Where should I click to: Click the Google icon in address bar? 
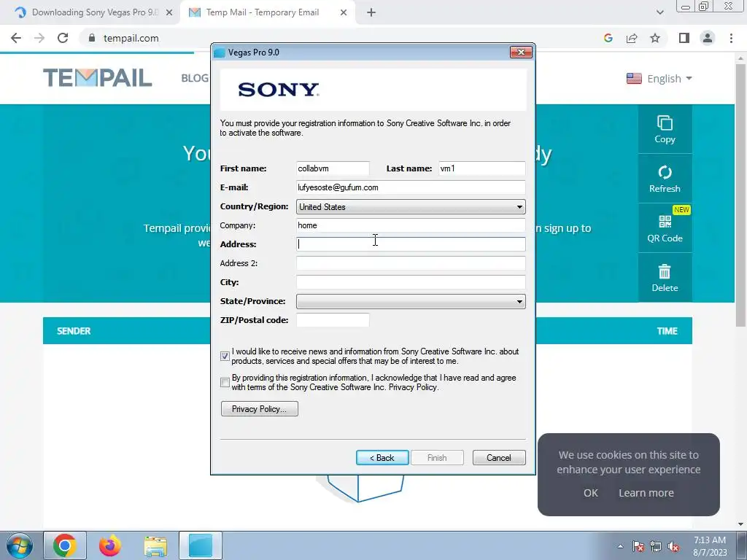point(608,38)
